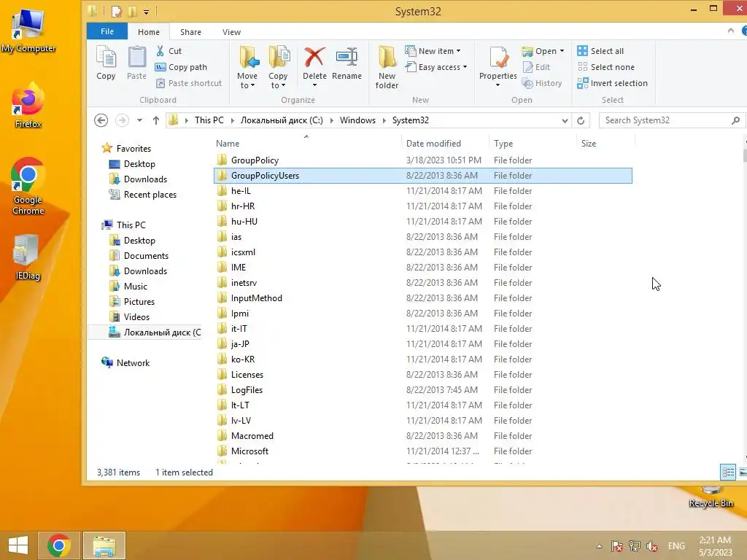Viewport: 747px width, 560px height.
Task: Expand the Properties dropdown arrow
Action: coord(498,86)
